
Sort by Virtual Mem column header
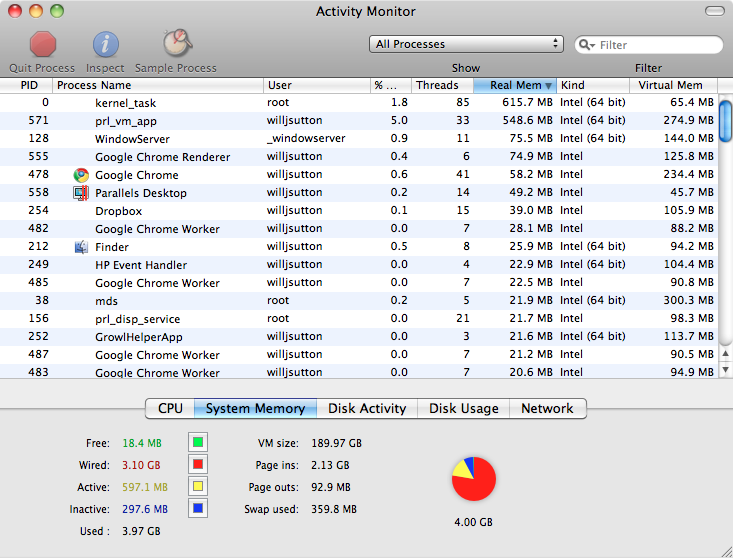[674, 85]
